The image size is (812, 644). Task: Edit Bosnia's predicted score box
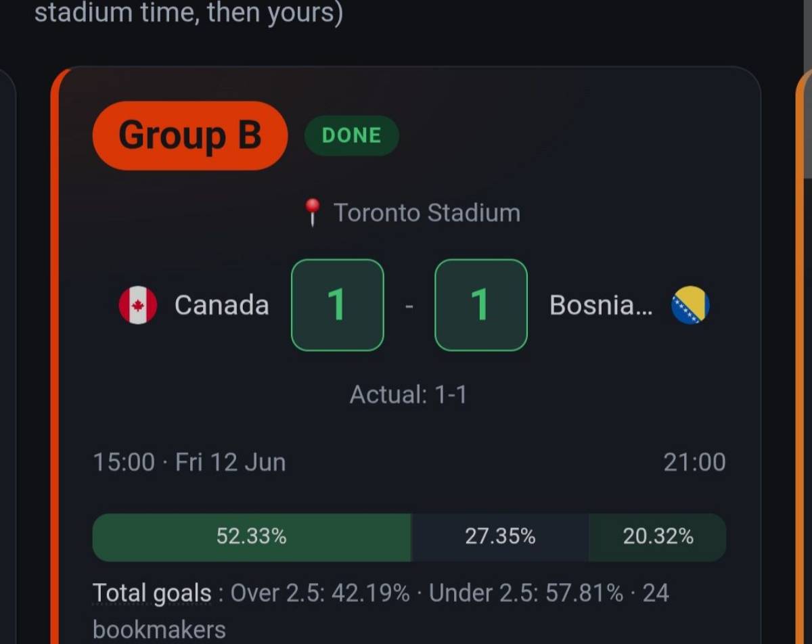tap(480, 305)
